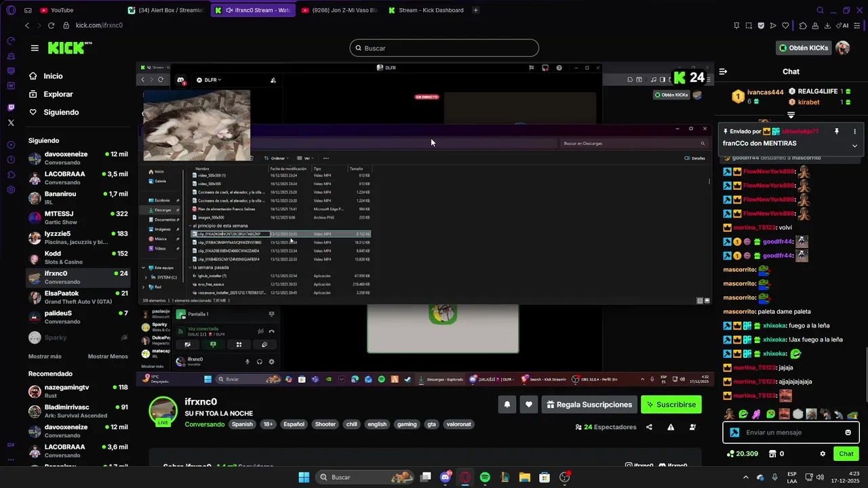Open palideuS channel in sidebar
Viewport: 868px width, 488px height.
point(78,317)
